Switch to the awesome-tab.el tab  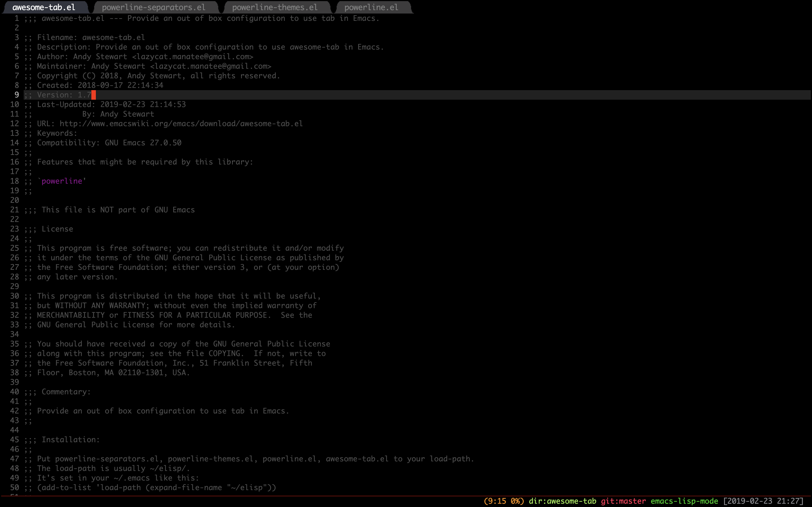pos(44,7)
